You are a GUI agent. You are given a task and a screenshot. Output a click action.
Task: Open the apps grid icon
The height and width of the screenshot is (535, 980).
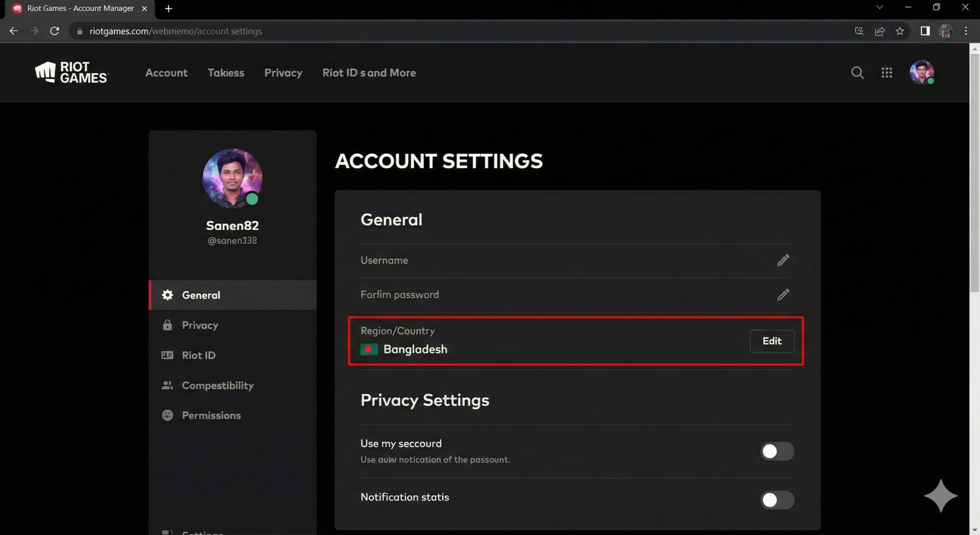886,73
